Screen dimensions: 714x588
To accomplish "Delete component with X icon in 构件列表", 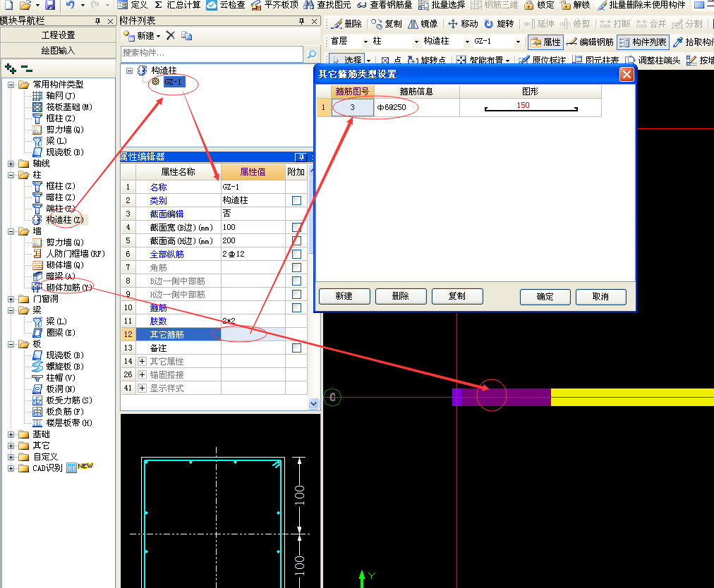I will pos(170,35).
